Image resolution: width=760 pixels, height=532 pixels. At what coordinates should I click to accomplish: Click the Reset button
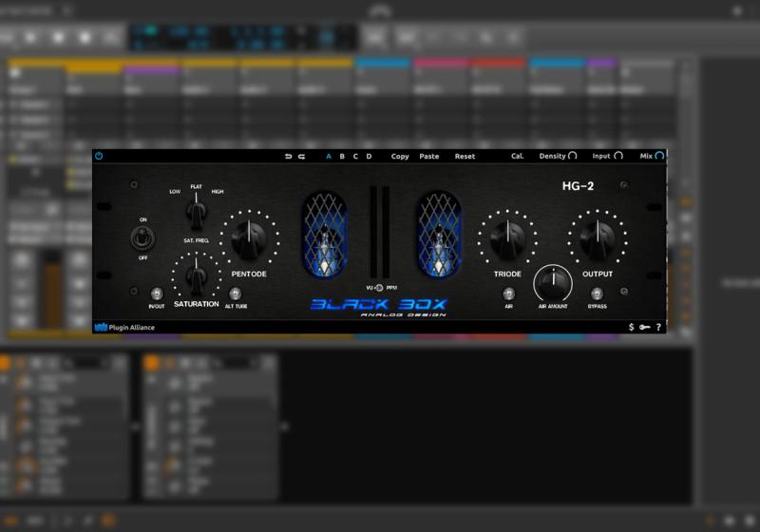point(465,156)
